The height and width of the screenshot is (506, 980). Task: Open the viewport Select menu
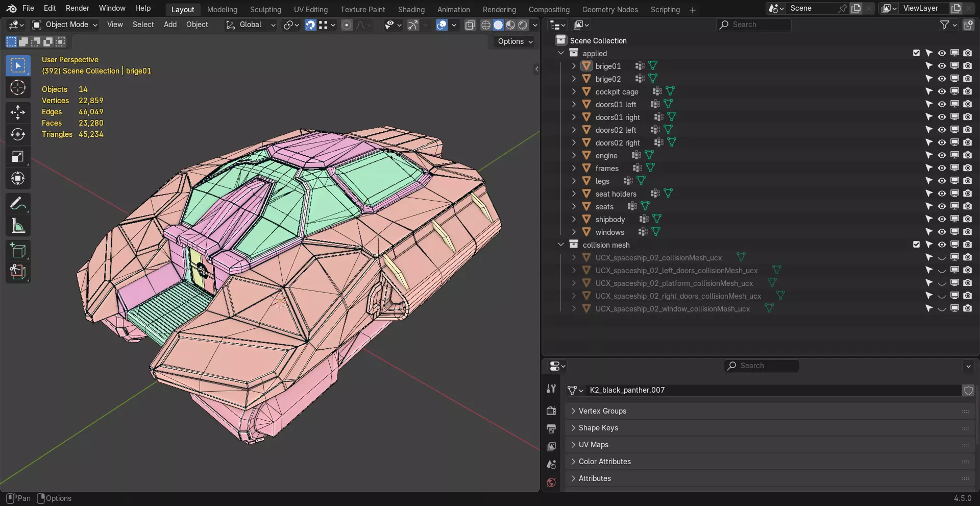point(143,25)
